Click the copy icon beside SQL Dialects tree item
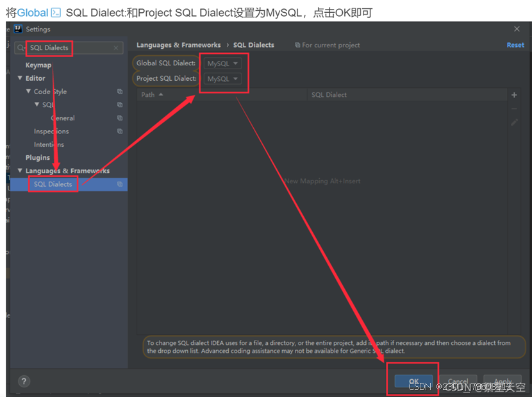Viewport: 532px width, 397px height. (x=119, y=184)
